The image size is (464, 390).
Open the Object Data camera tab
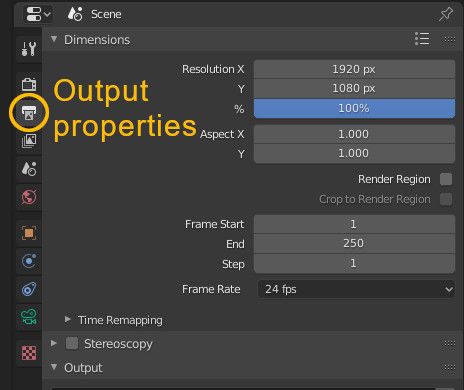(29, 317)
